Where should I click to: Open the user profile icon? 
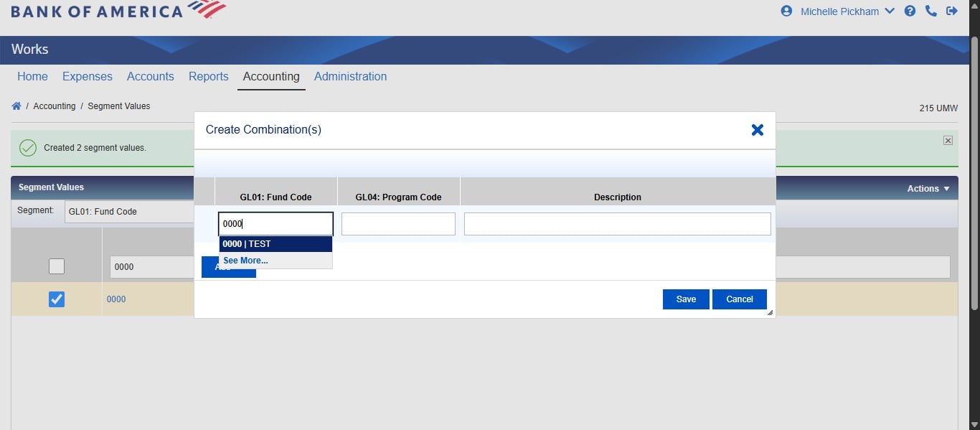pos(786,11)
